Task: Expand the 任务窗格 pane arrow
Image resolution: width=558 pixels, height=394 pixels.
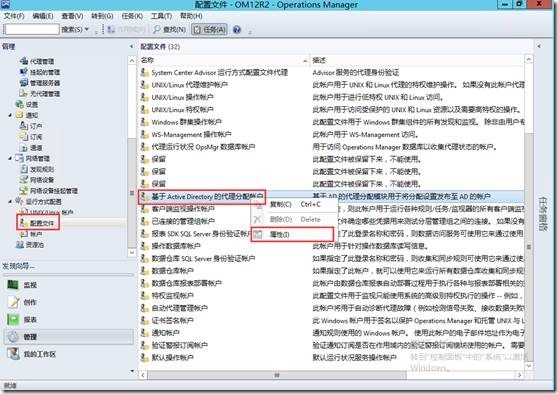Action: pyautogui.click(x=539, y=46)
